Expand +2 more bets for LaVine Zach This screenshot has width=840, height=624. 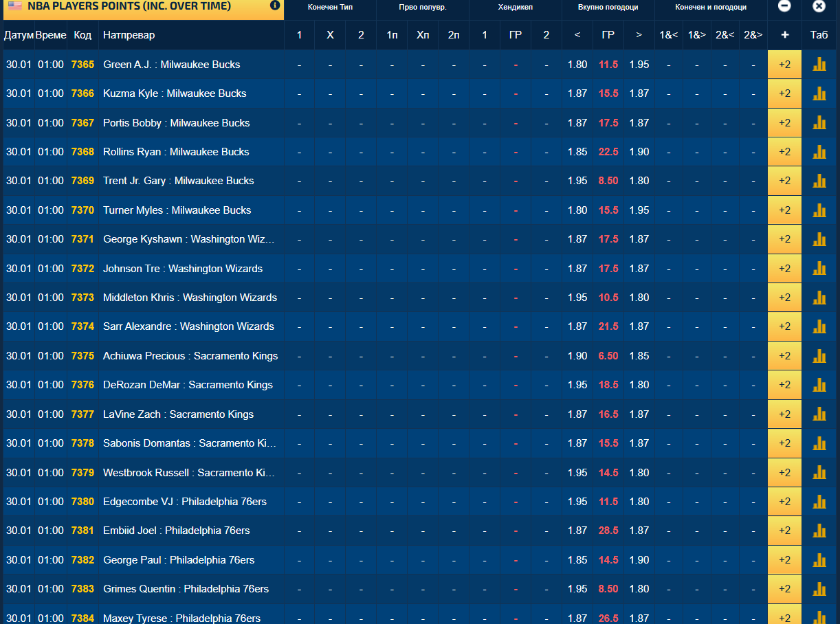784,414
